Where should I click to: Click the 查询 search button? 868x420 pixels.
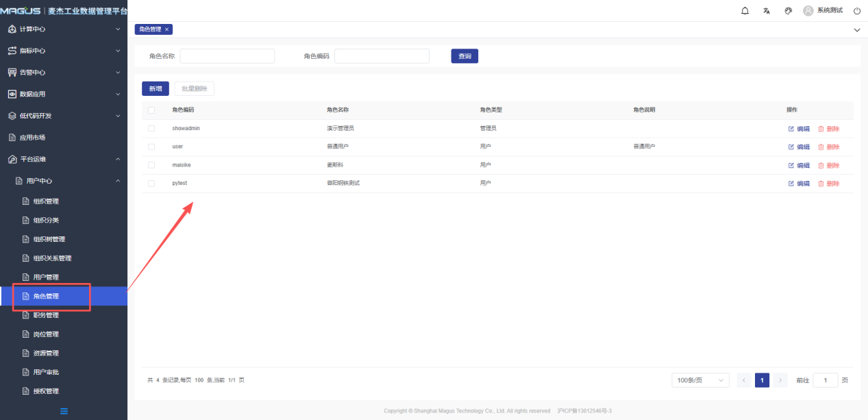464,56
